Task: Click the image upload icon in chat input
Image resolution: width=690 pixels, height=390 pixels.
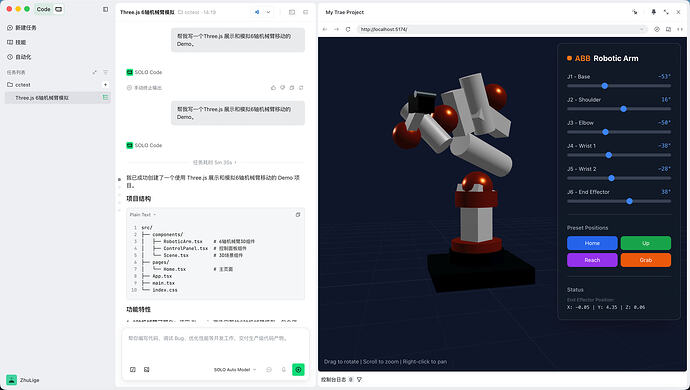Action: click(x=147, y=370)
